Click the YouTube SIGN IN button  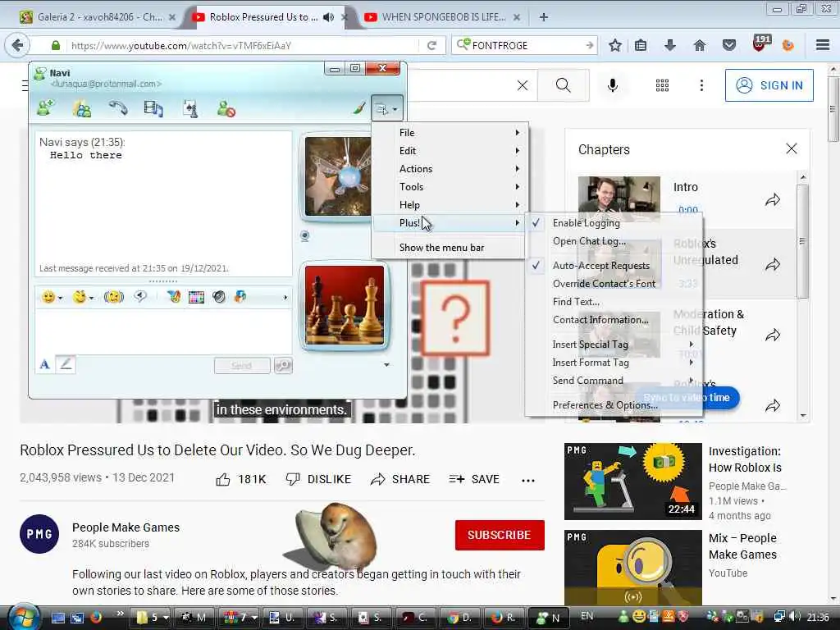pos(769,85)
